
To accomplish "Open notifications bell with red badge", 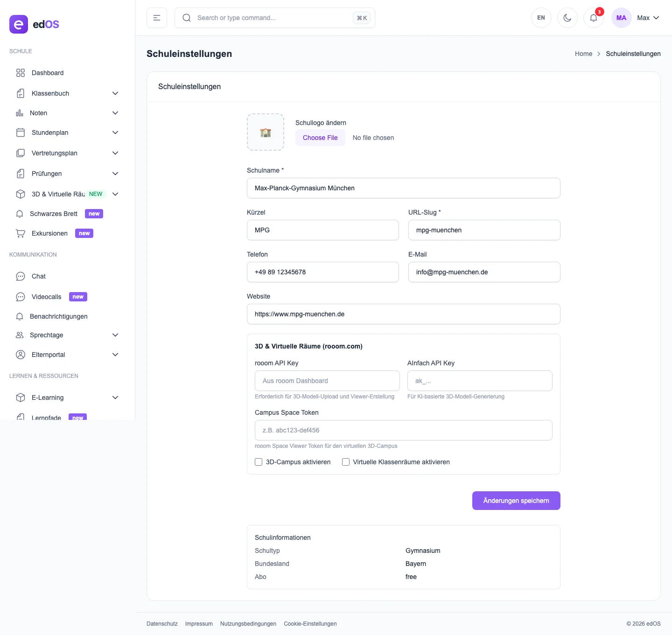I will pos(594,18).
